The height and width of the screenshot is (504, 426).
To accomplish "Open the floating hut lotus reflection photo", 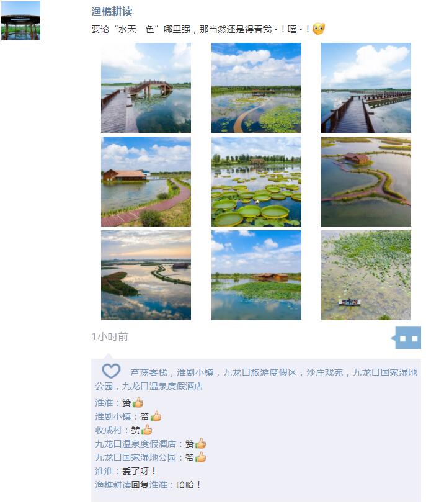I will coord(256,275).
